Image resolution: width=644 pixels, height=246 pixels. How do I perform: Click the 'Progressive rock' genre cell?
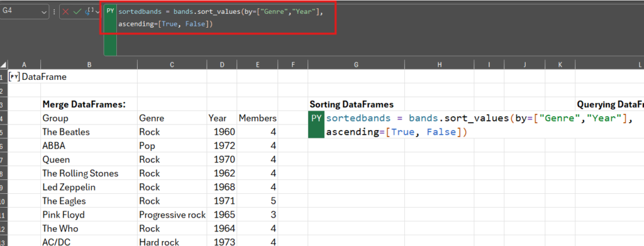(x=172, y=215)
